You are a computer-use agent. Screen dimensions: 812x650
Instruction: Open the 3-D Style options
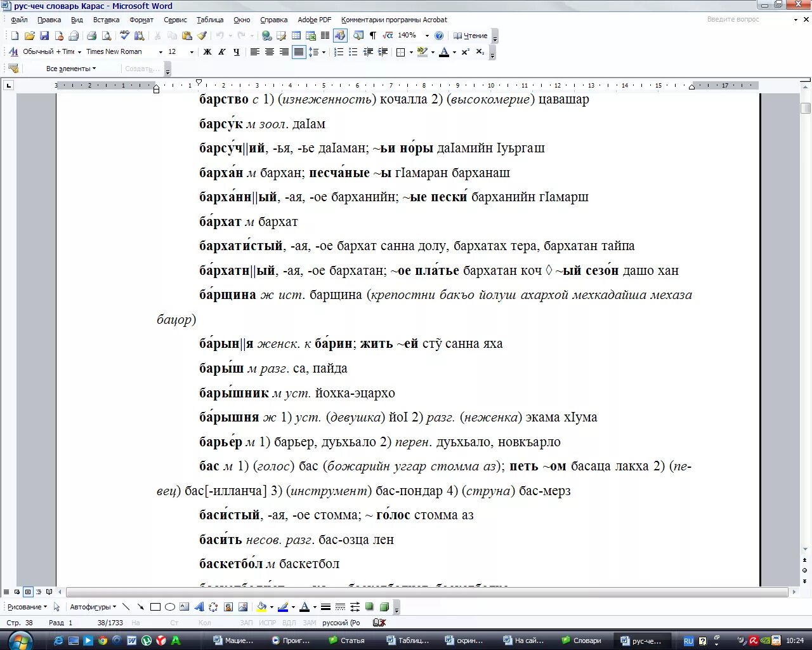point(384,607)
